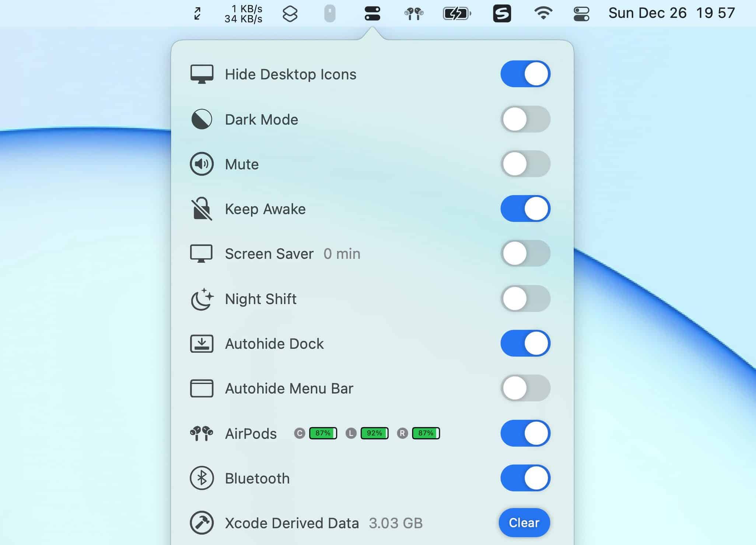Enable the Night Shift switch
The width and height of the screenshot is (756, 545).
click(x=525, y=299)
